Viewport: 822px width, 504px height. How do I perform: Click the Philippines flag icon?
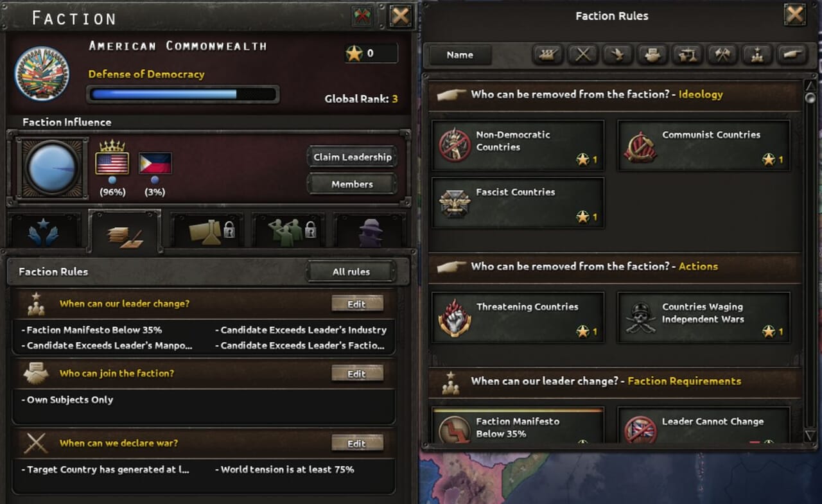155,163
